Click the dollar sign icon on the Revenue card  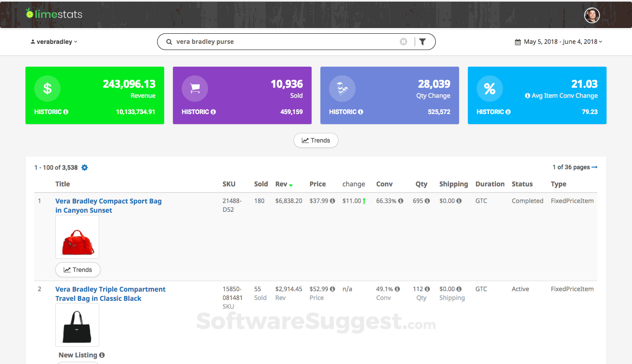click(47, 89)
